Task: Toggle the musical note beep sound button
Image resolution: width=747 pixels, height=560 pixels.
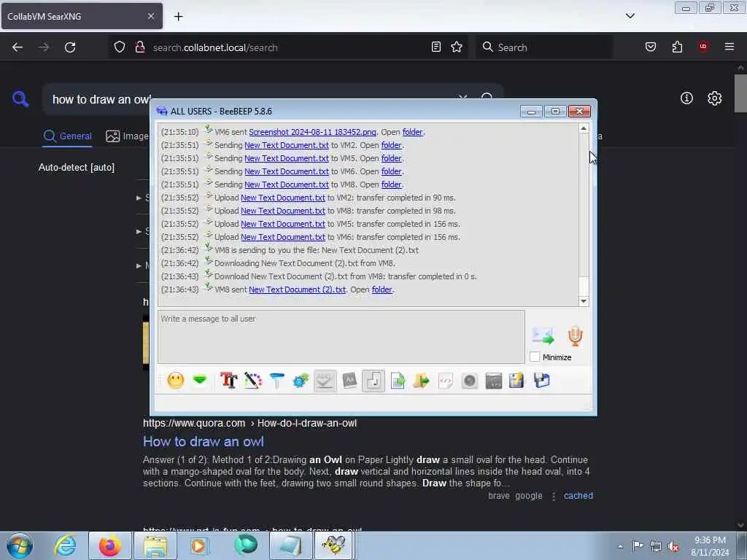Action: [x=373, y=381]
